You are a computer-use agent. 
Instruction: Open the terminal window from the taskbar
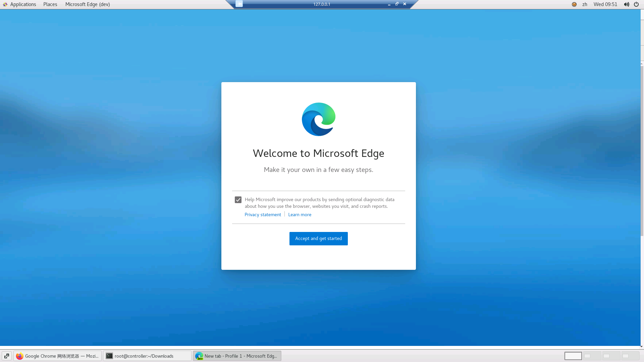click(x=148, y=356)
